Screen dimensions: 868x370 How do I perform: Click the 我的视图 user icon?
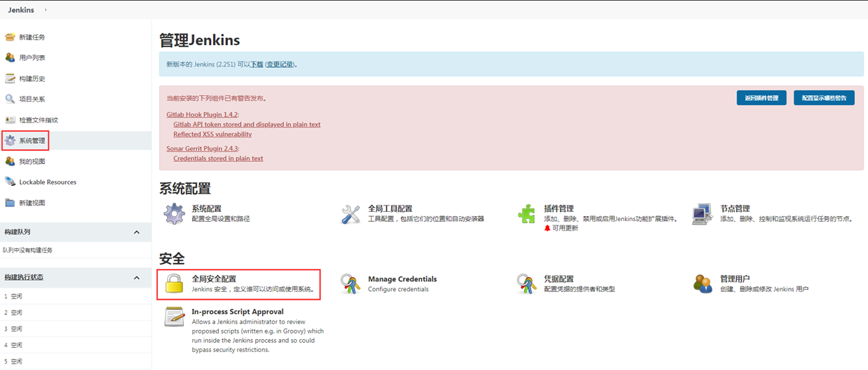tap(10, 162)
